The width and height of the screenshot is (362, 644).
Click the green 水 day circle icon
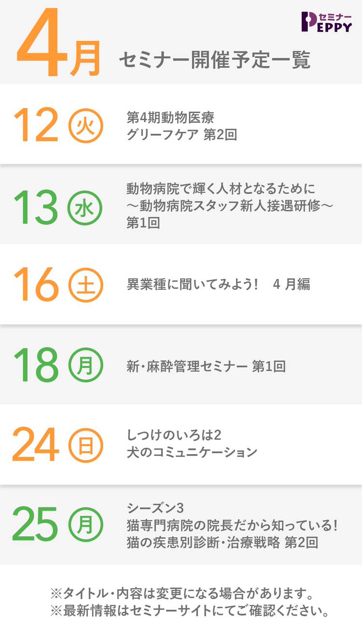pos(85,208)
